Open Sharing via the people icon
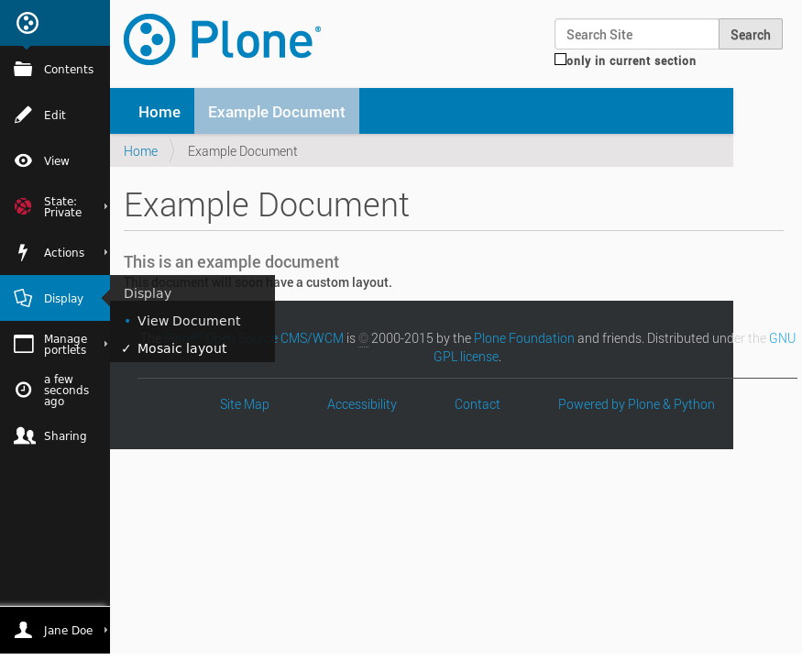Image resolution: width=802 pixels, height=672 pixels. tap(24, 435)
